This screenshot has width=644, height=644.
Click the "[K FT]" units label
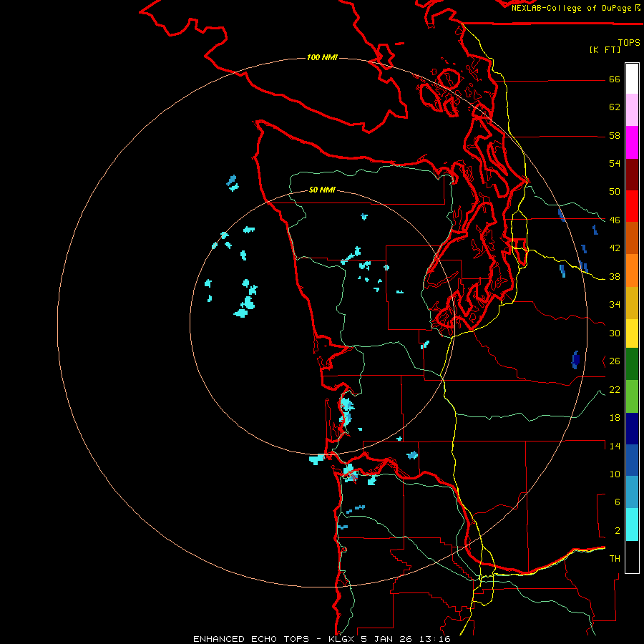coord(605,49)
